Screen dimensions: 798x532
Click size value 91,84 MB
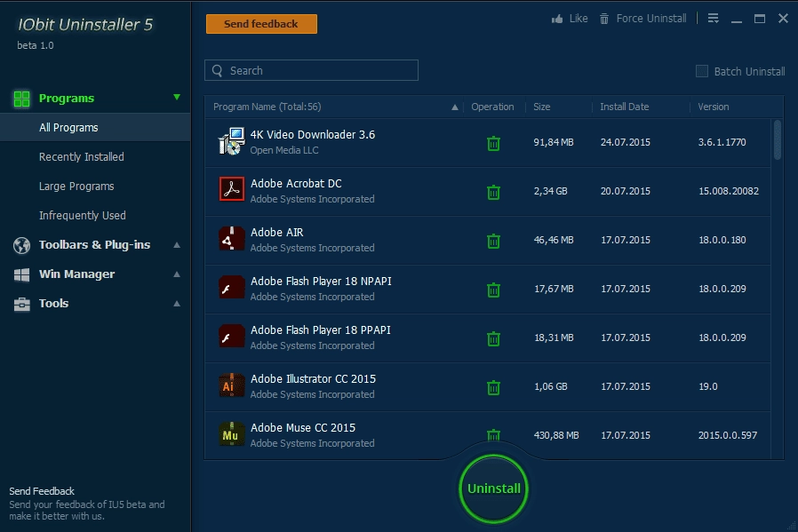coord(554,142)
